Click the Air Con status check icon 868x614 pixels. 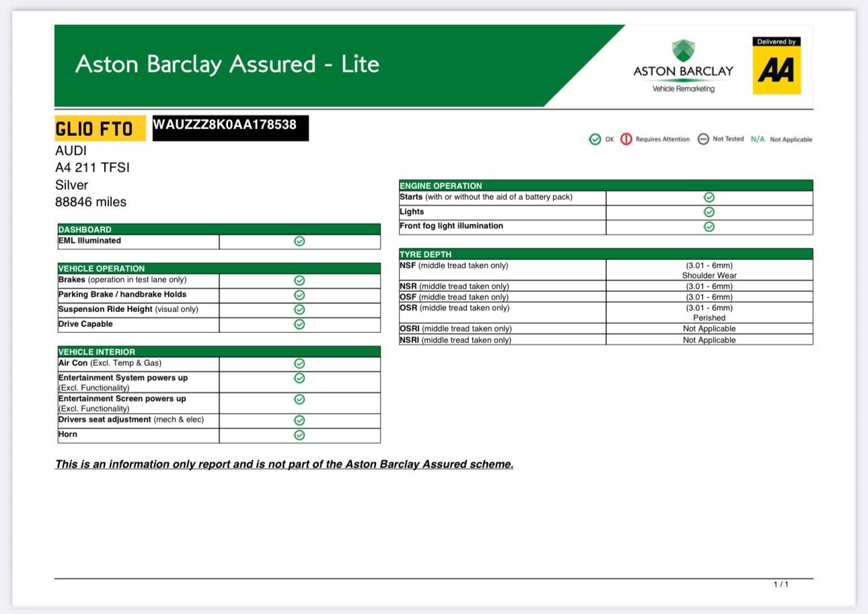pyautogui.click(x=299, y=363)
